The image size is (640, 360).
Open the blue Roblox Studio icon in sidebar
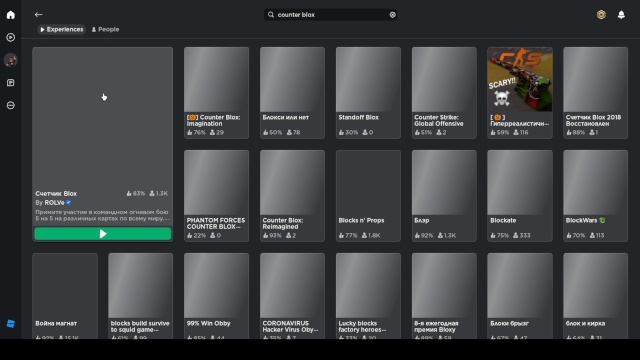(x=11, y=324)
